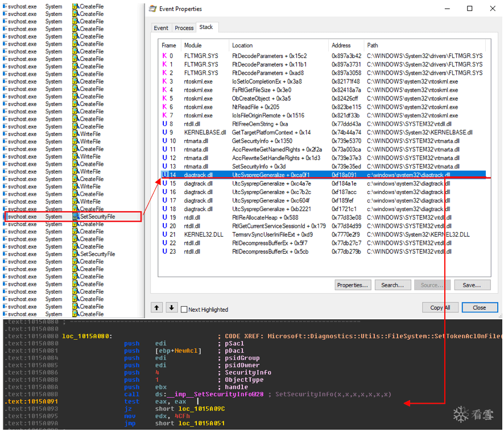The height and width of the screenshot is (432, 504).
Task: Select user frame 19 U icon
Action: (164, 217)
